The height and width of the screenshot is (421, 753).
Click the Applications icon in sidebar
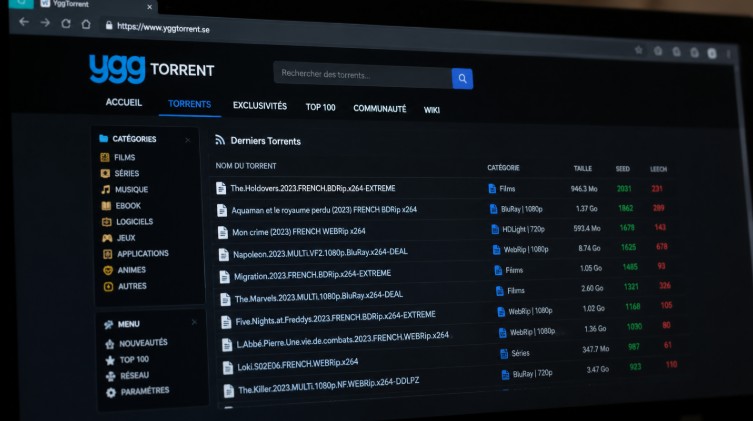[x=108, y=253]
